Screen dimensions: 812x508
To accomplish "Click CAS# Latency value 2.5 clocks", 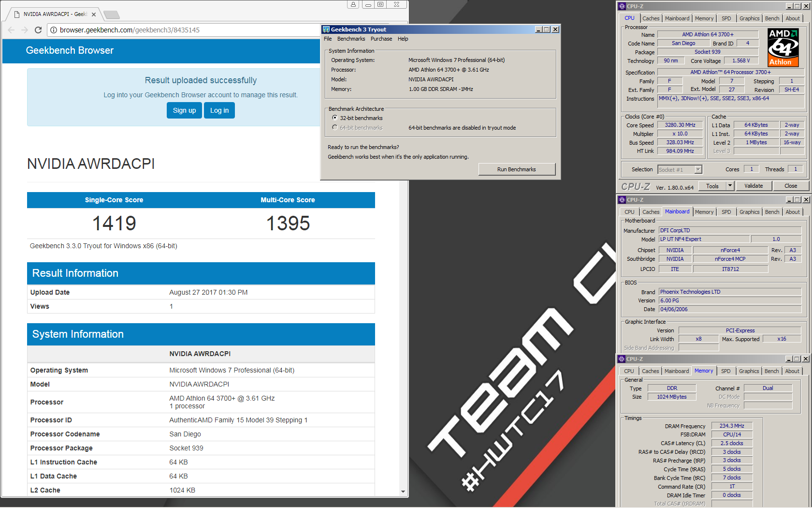I will coord(732,443).
